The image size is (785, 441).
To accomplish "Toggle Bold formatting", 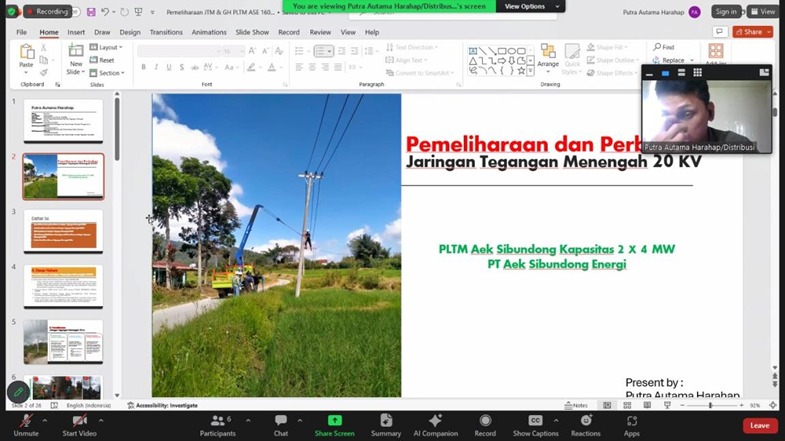I will (144, 67).
